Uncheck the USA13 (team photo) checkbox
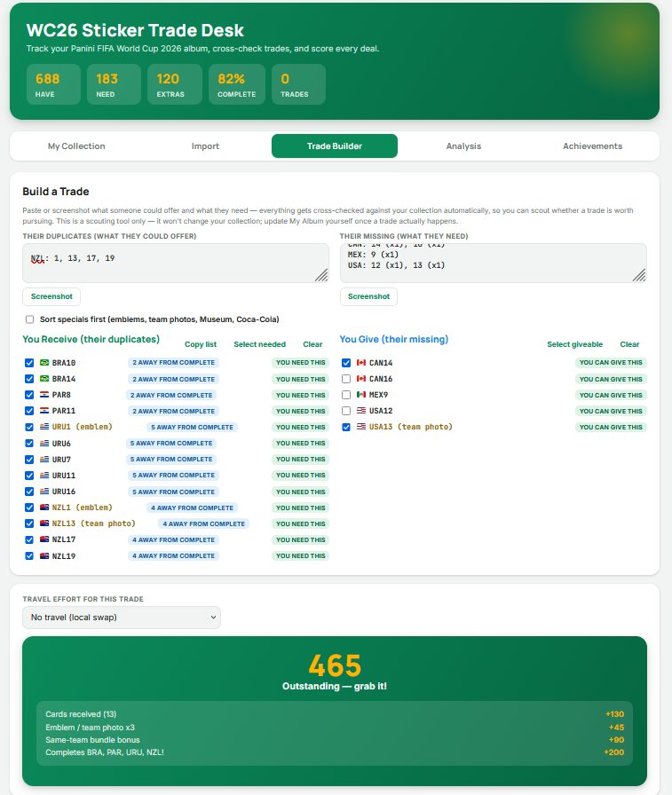This screenshot has height=795, width=672. [x=346, y=427]
